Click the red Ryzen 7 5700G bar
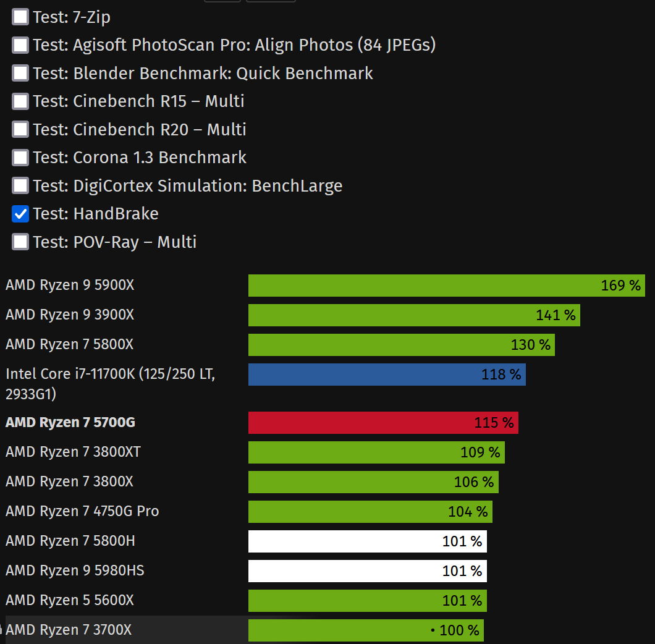Viewport: 655px width, 644px height. (x=383, y=423)
